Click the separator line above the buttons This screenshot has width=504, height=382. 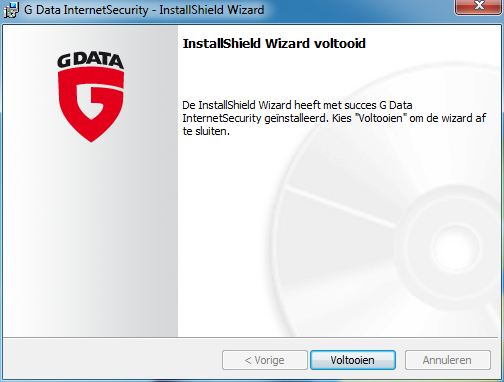pyautogui.click(x=252, y=338)
